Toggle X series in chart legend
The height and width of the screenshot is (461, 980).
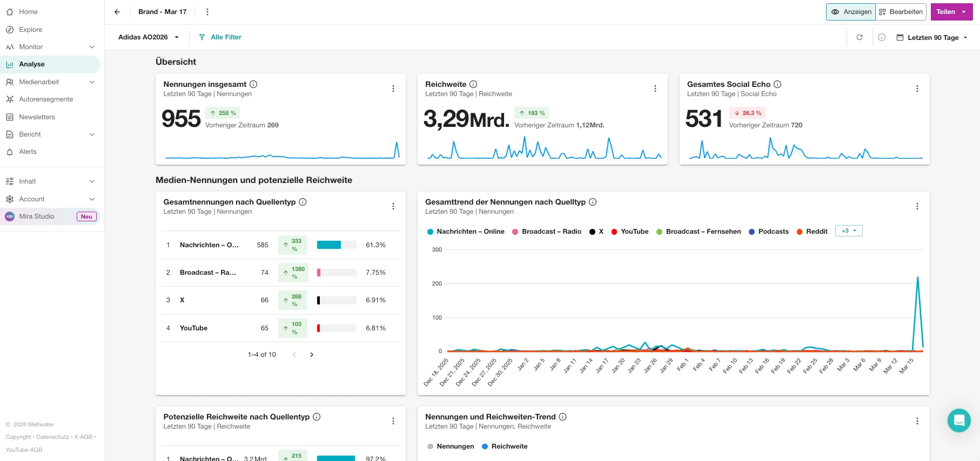coord(596,232)
